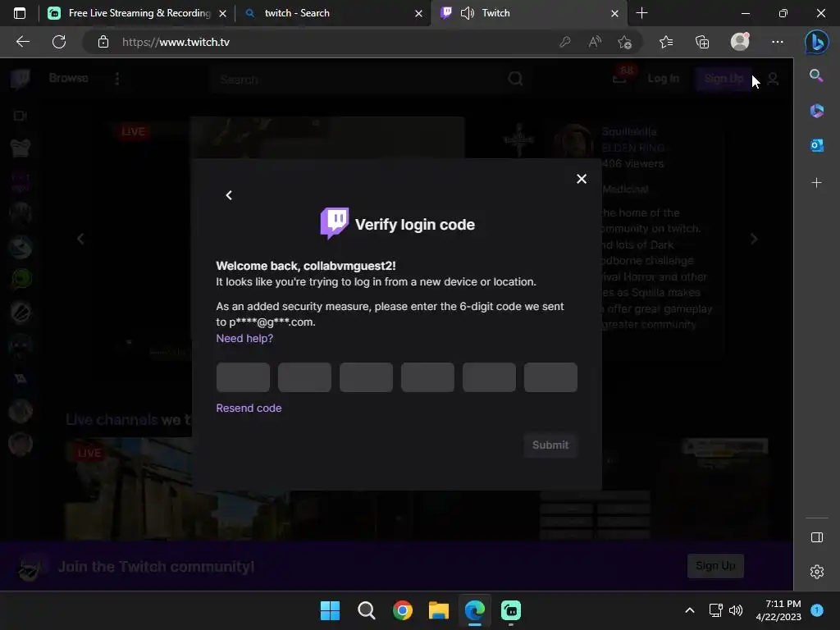Viewport: 840px width, 630px height.
Task: Click Sign Up in Twitch header
Action: tap(724, 79)
